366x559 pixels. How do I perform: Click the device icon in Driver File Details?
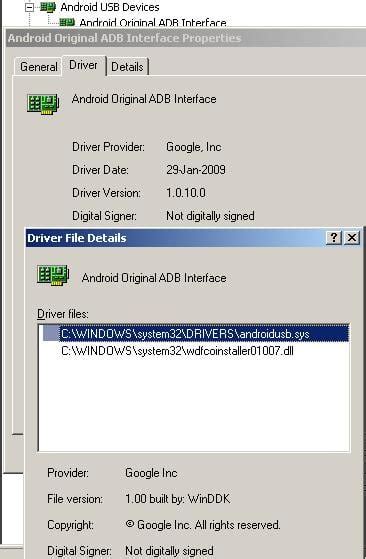click(53, 275)
